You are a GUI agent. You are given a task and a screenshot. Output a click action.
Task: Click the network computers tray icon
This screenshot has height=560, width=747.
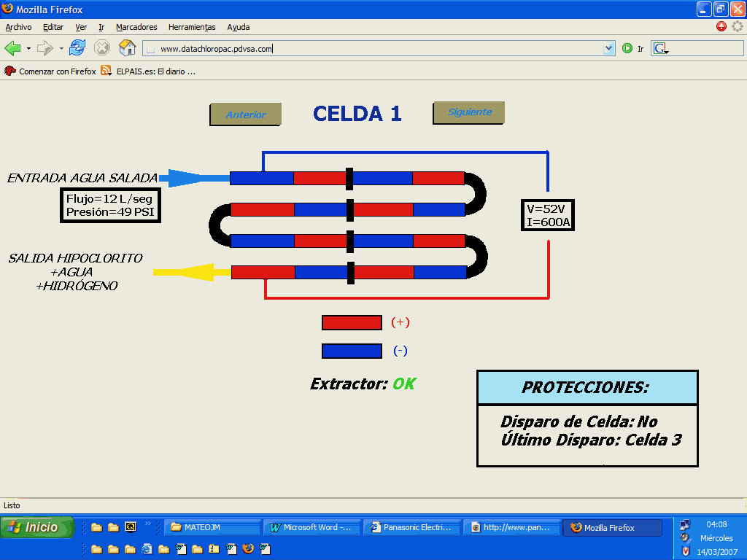684,524
